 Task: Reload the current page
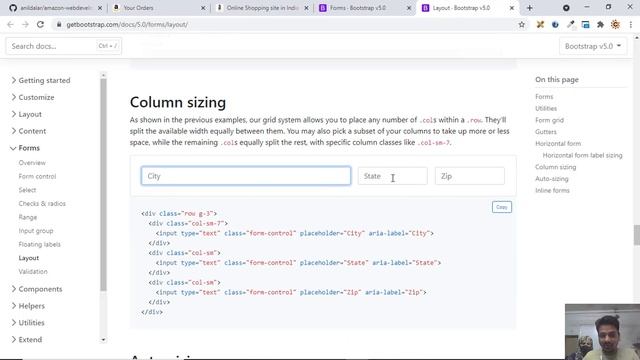(40, 24)
